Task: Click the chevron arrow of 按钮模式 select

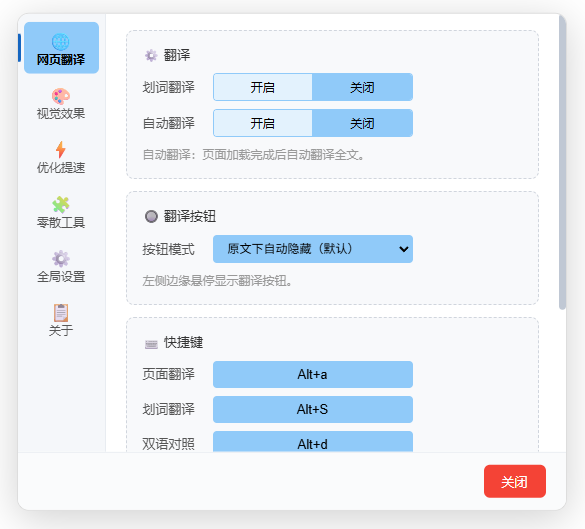Action: 403,249
